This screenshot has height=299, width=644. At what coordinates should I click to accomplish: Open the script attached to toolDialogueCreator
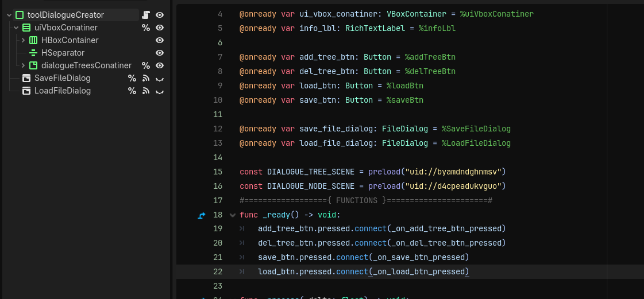(146, 15)
